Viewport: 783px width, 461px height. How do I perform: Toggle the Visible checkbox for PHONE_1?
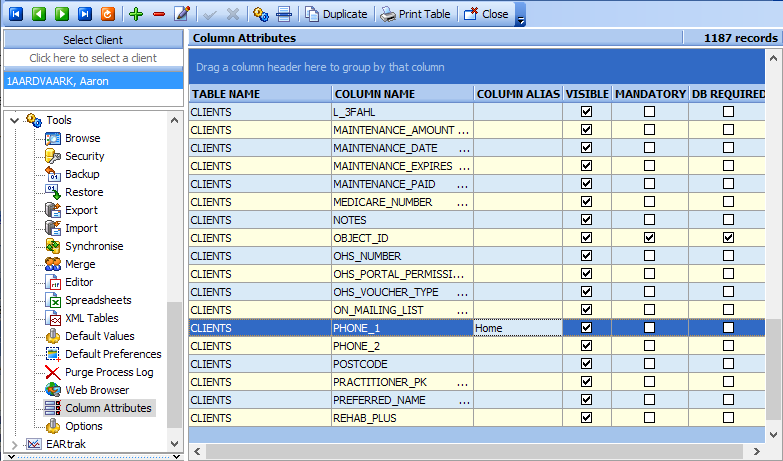pos(586,327)
